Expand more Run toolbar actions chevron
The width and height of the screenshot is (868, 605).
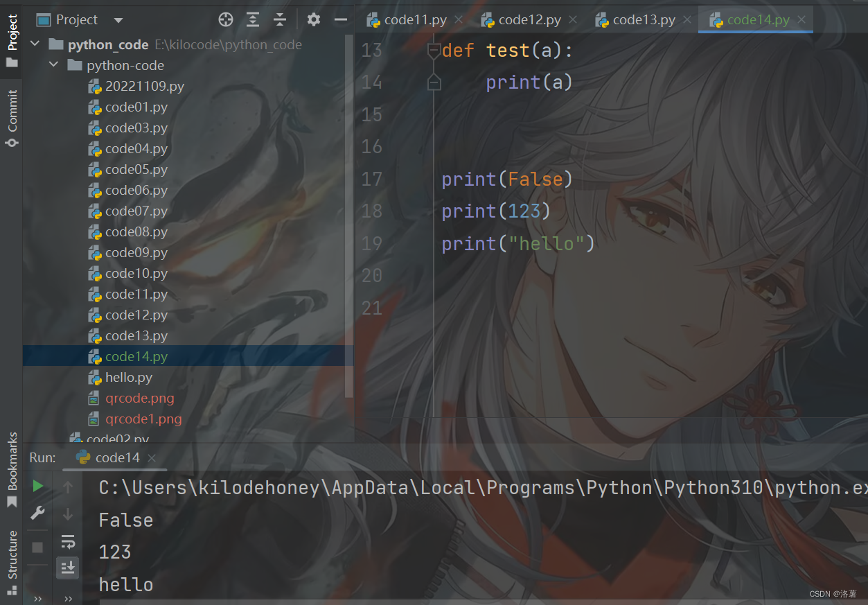click(68, 598)
